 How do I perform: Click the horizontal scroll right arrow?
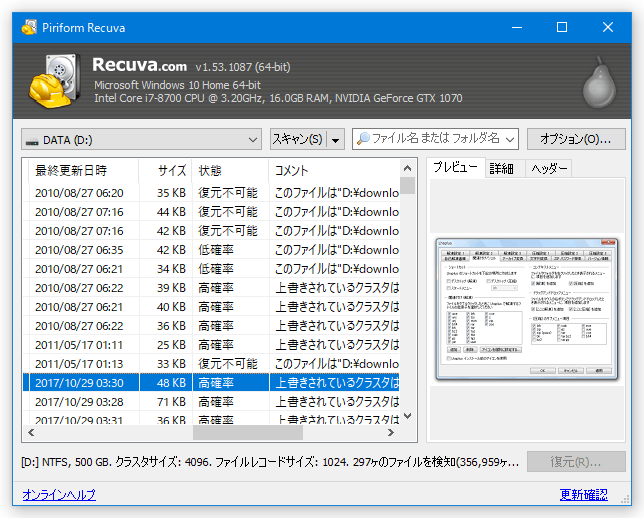click(391, 433)
